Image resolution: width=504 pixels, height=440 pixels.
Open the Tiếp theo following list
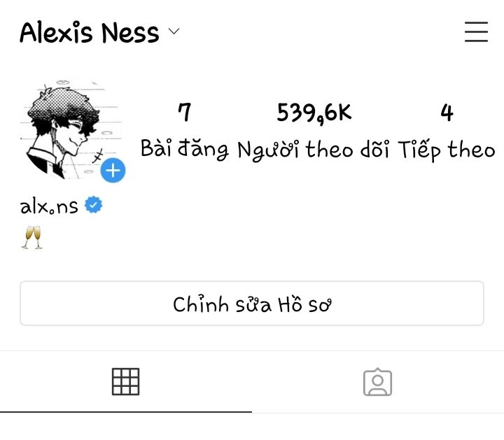(x=447, y=150)
